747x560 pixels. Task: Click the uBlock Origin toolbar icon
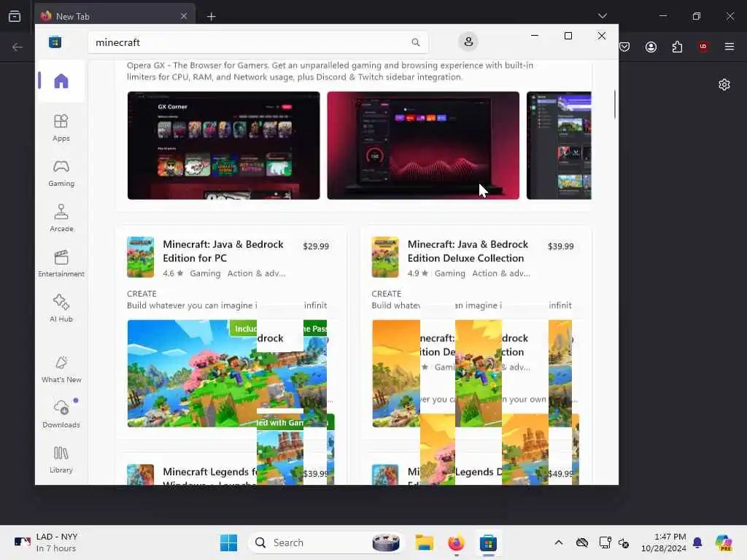pos(703,47)
